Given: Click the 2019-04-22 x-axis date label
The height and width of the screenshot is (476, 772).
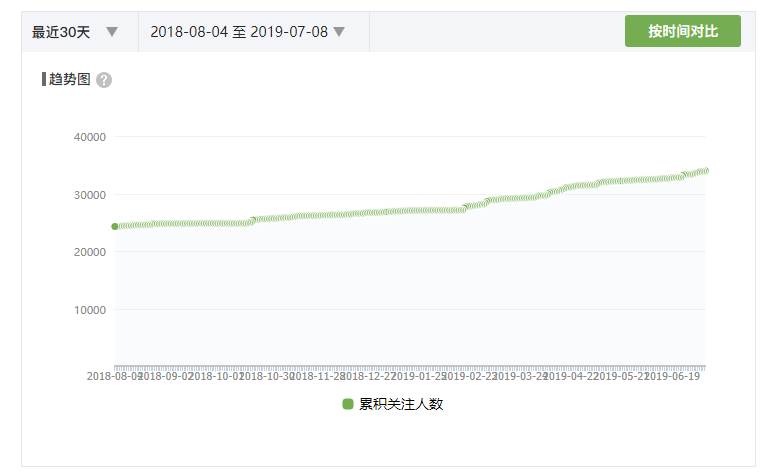Looking at the screenshot, I should 571,377.
